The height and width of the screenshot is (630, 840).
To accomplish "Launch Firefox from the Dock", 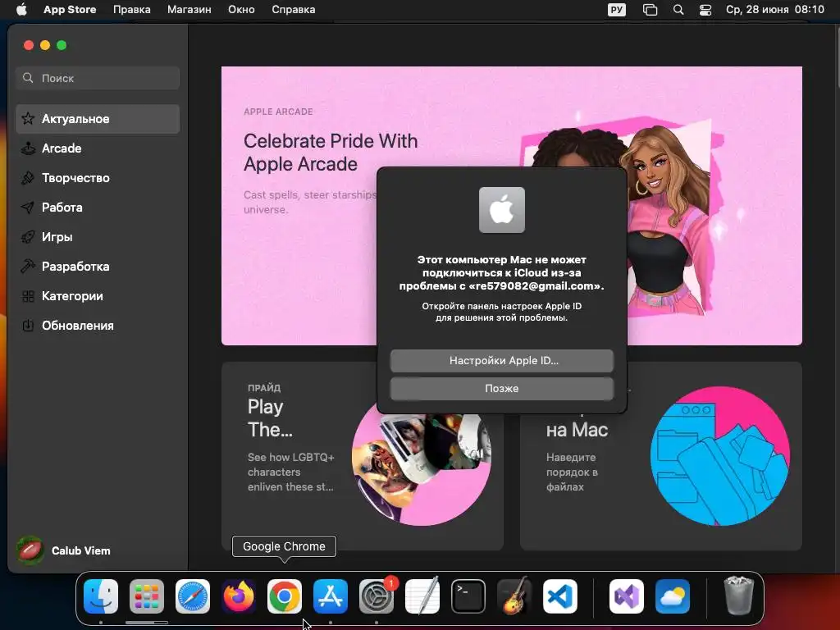I will coord(239,596).
